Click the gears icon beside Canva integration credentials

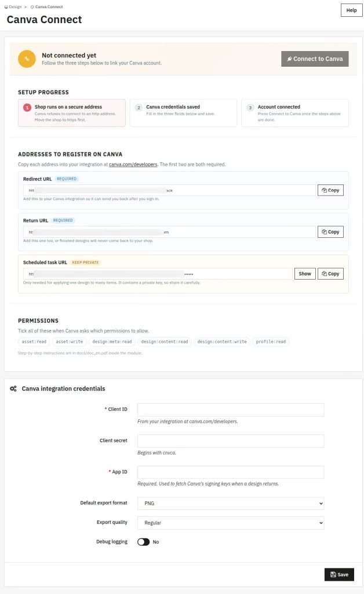13,389
